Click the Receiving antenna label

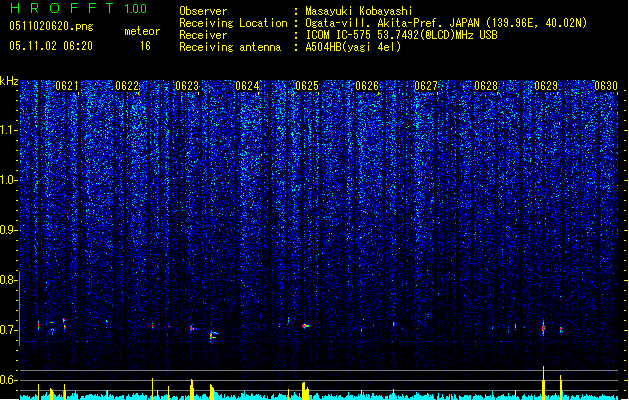(x=230, y=47)
